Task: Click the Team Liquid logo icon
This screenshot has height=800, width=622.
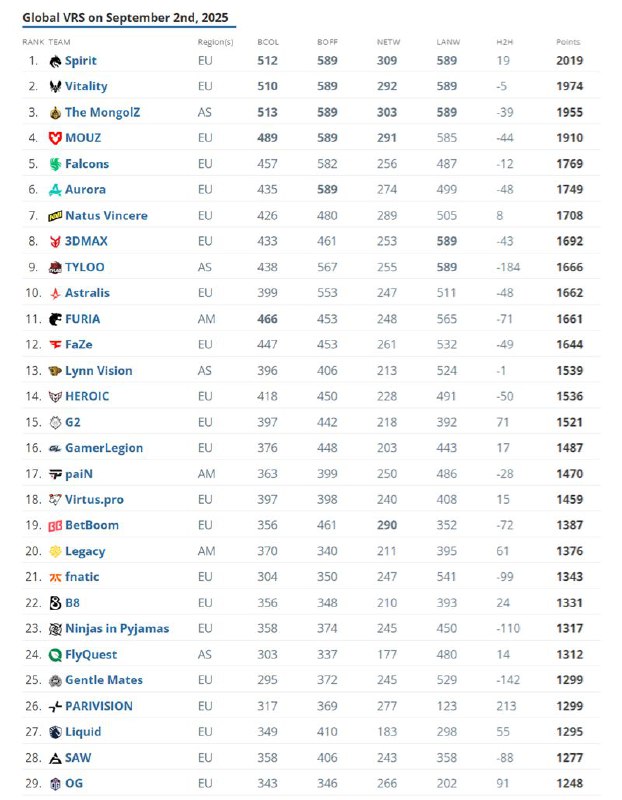Action: (x=56, y=732)
